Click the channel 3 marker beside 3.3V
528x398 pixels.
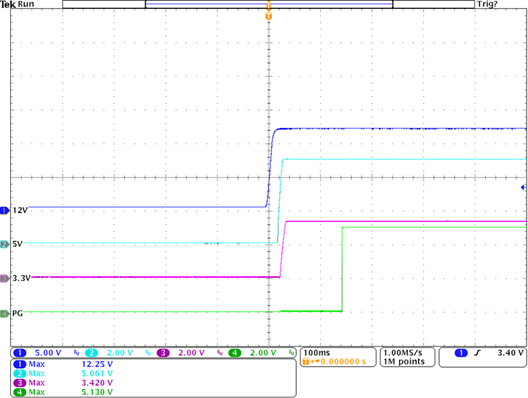point(5,278)
